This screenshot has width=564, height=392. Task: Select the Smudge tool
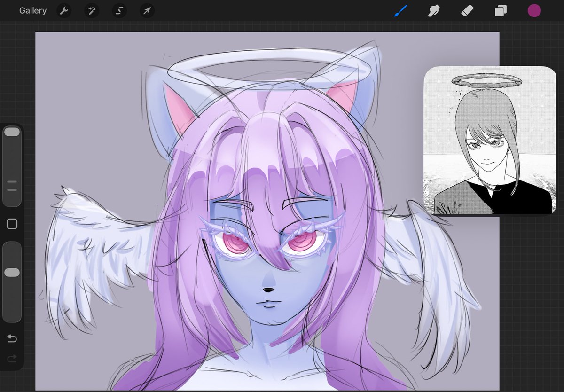pyautogui.click(x=434, y=10)
